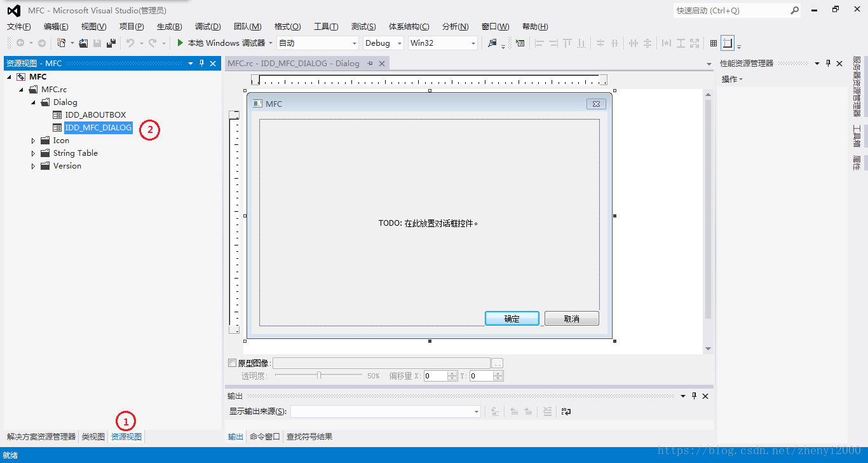Open the debugger mode dropdown next to the debugger

click(318, 43)
